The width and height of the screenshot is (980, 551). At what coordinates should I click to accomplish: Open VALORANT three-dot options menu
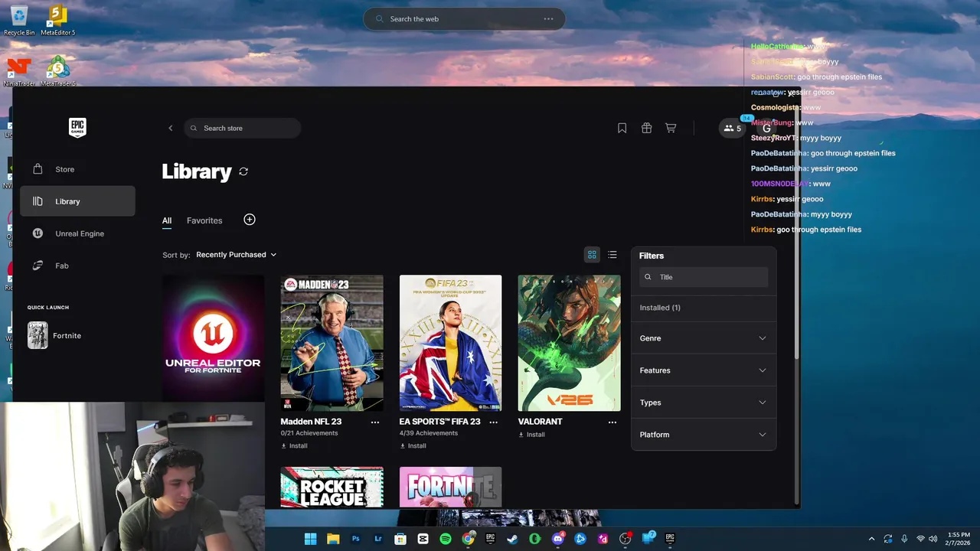612,422
